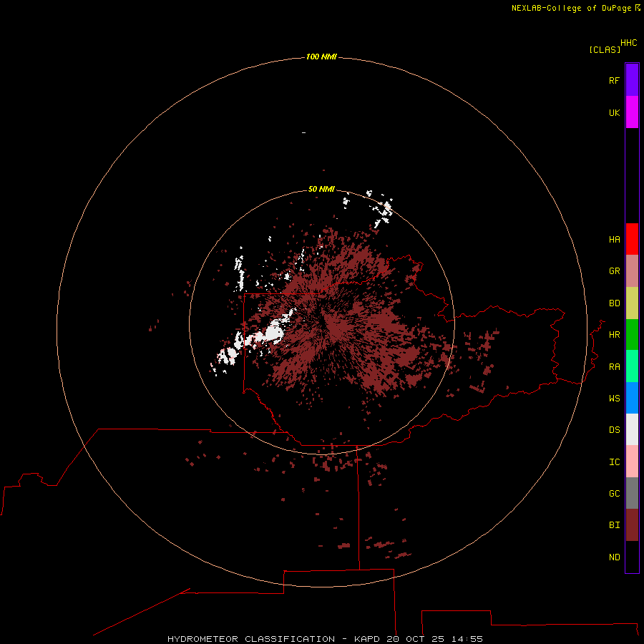This screenshot has width=644, height=644.
Task: Pick the HR green legend swatch
Action: tap(632, 335)
